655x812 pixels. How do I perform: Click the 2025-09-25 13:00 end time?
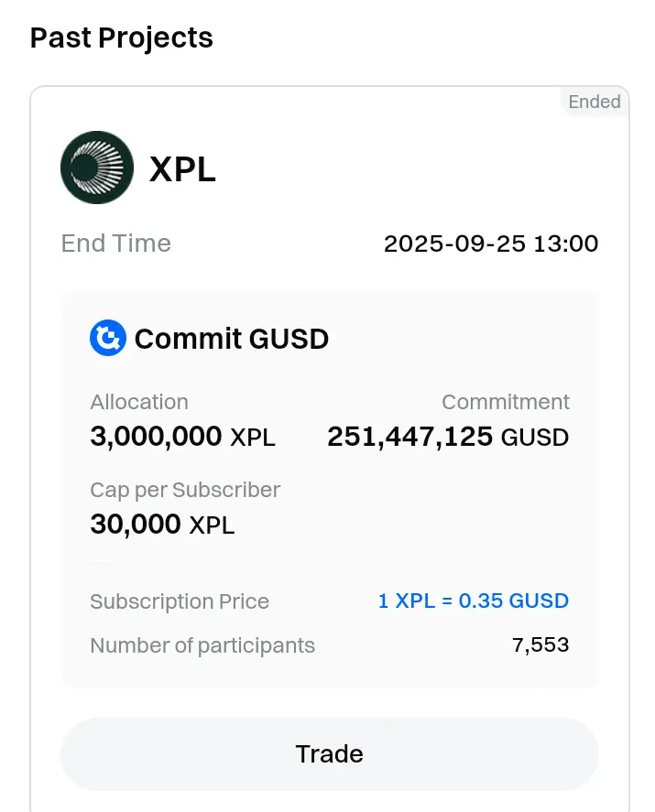click(491, 244)
